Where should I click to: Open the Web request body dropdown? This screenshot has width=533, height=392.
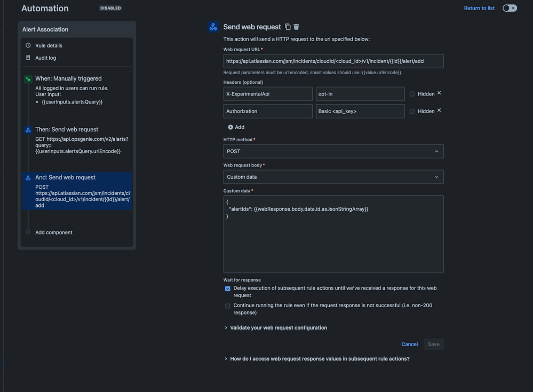[x=333, y=177]
